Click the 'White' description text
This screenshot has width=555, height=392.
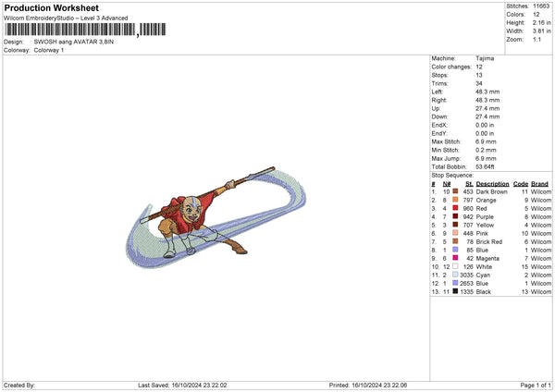(x=484, y=267)
